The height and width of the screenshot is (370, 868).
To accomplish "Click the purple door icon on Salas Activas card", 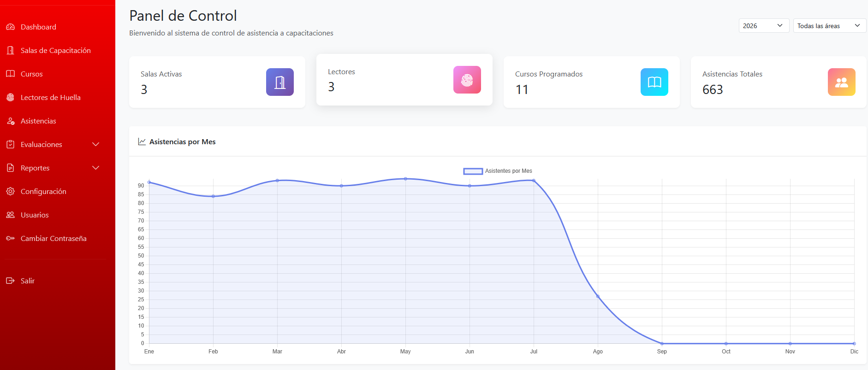I will pyautogui.click(x=280, y=82).
